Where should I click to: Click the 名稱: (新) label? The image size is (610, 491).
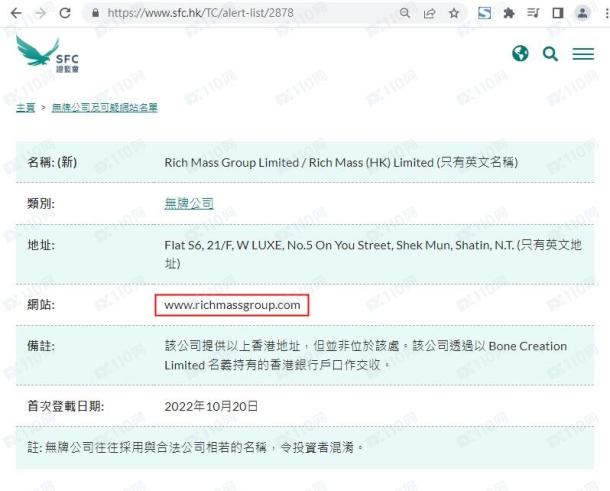(x=52, y=162)
